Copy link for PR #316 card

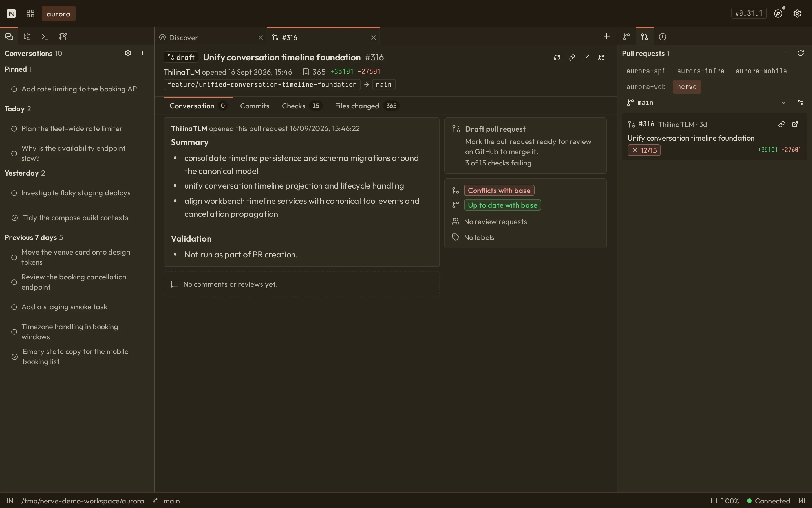[x=782, y=124]
